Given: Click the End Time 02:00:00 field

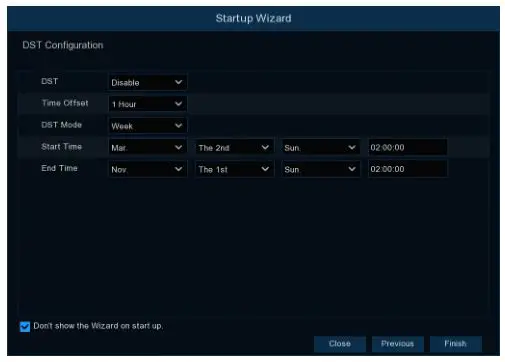Looking at the screenshot, I should tap(407, 169).
